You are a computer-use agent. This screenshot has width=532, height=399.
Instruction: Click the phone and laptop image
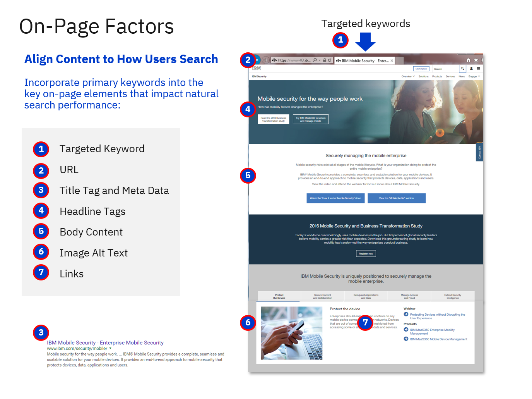[291, 333]
